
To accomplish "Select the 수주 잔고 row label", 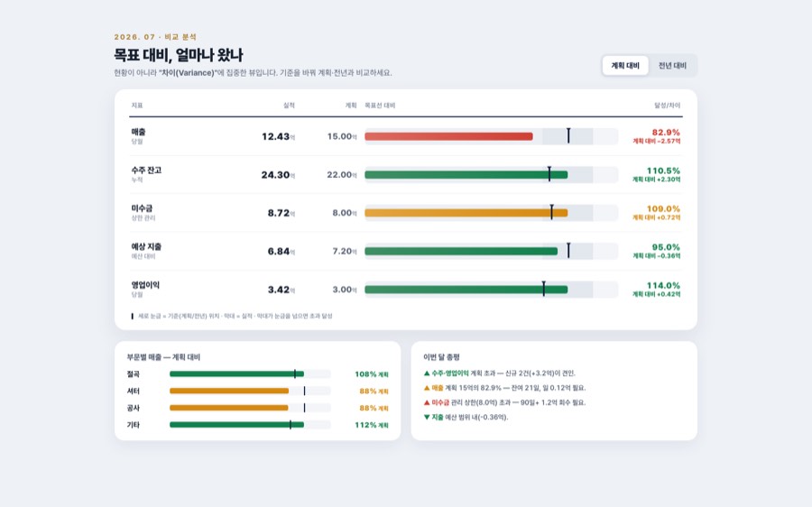I will pos(146,174).
